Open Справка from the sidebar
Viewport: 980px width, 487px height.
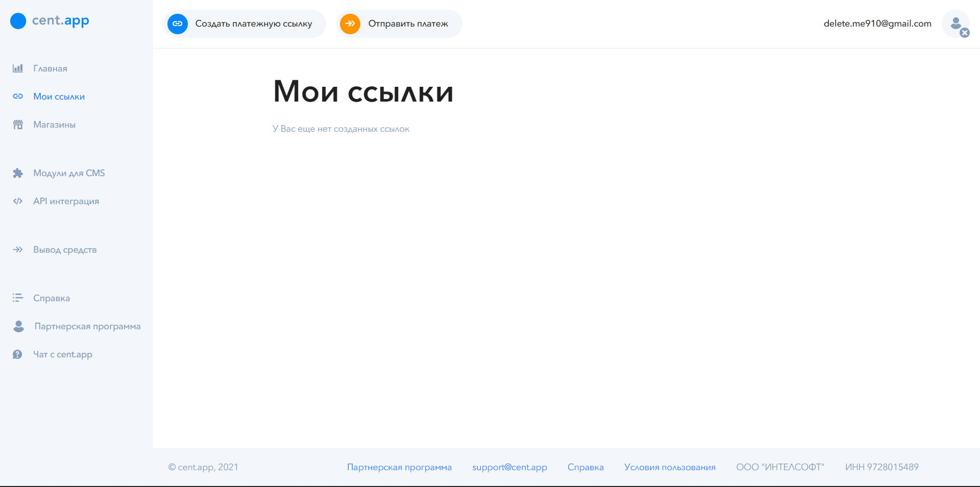(52, 298)
